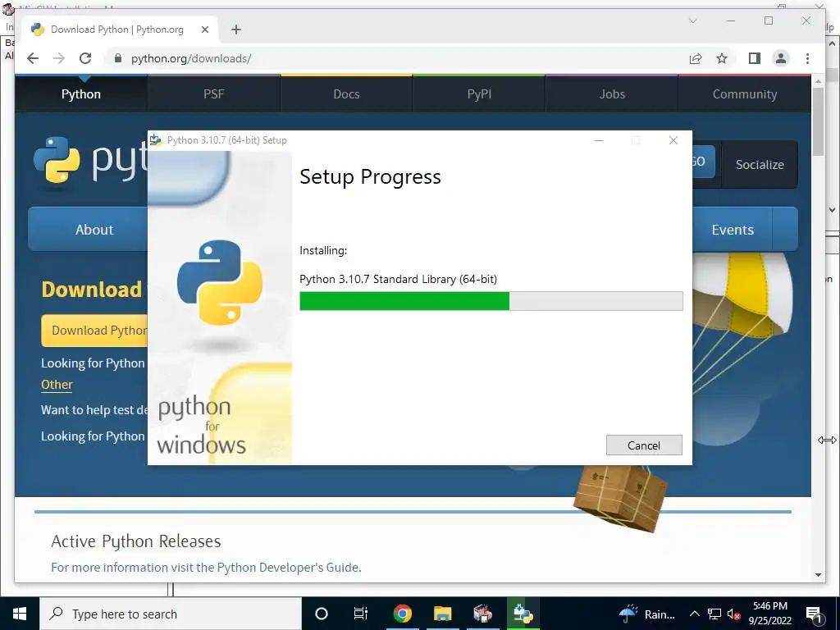Click the installation progress bar
The image size is (840, 630).
click(491, 301)
